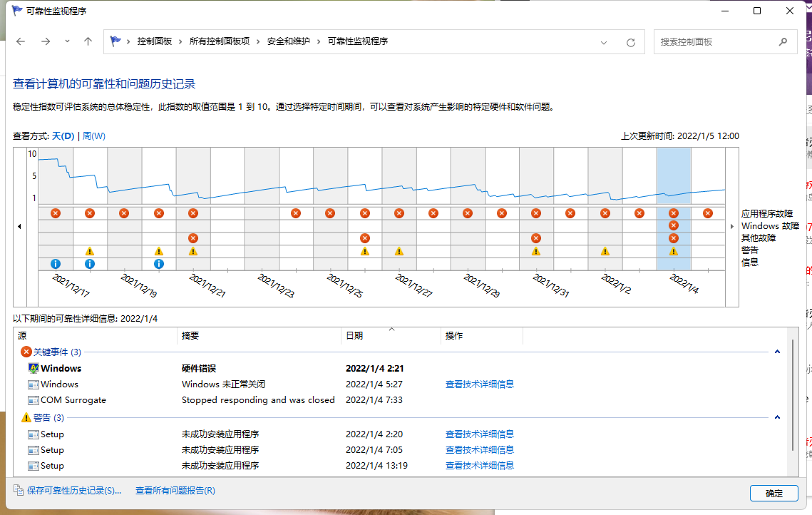The height and width of the screenshot is (515, 812).
Task: Select the Setup row dated 2022/1/4 13:19
Action: 399,465
